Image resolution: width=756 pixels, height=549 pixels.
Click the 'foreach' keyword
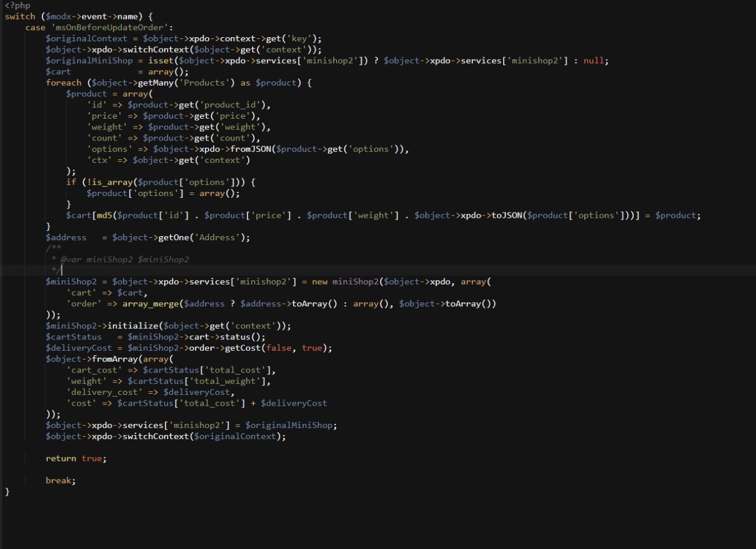(64, 83)
